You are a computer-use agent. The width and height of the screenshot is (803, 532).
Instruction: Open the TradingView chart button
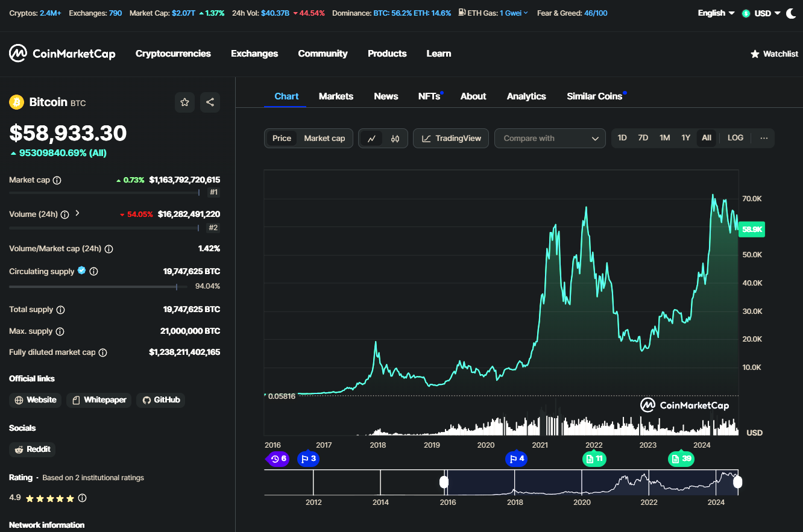[451, 139]
